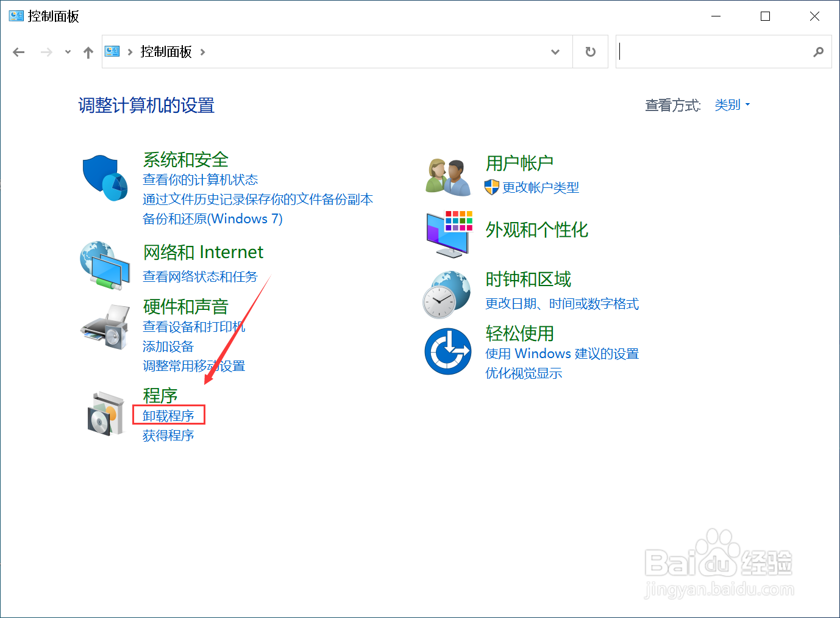Click 控制面板 breadcrumb in address bar
This screenshot has height=618, width=840.
[166, 52]
